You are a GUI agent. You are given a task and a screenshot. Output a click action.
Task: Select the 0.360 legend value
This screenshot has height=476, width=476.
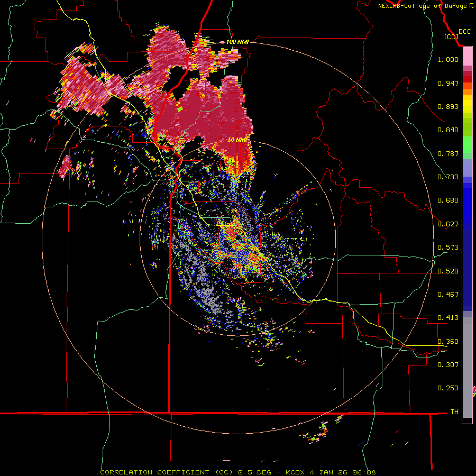click(x=448, y=342)
